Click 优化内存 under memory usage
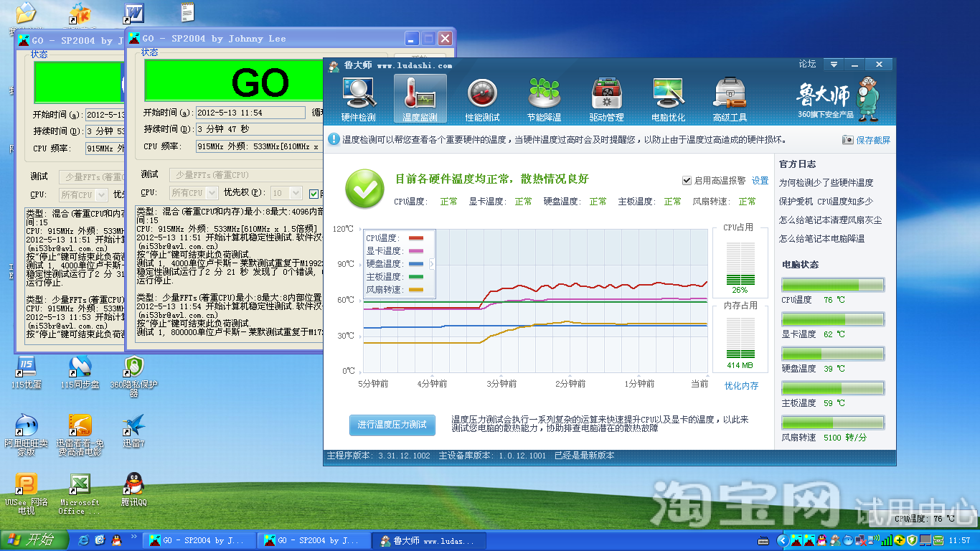Screen dimensions: 980x551 point(741,386)
